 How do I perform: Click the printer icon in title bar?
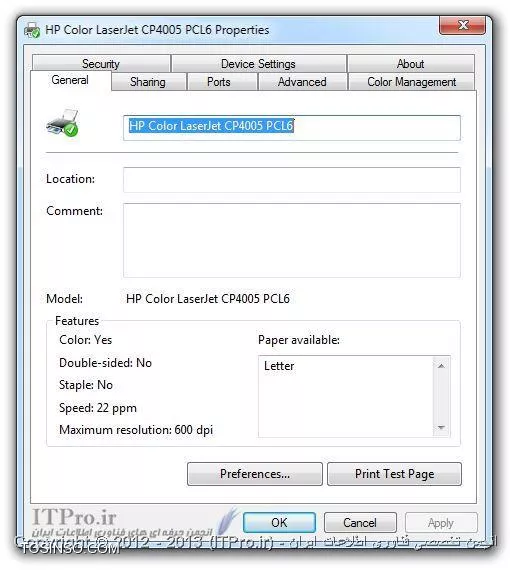pyautogui.click(x=32, y=30)
